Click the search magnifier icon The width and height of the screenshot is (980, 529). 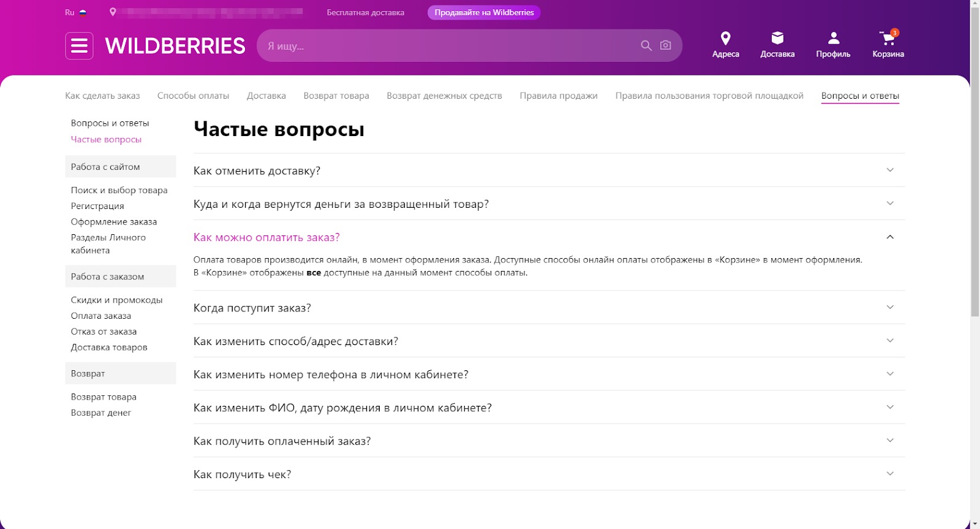646,45
